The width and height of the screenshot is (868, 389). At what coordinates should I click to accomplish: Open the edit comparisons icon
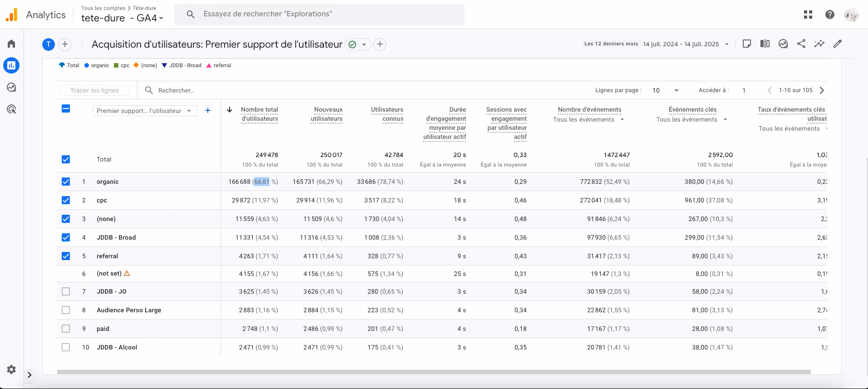pos(765,44)
